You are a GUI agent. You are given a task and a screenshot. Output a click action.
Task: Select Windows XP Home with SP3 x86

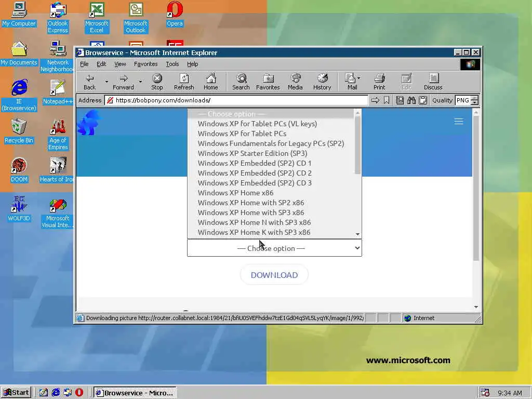pos(271,212)
